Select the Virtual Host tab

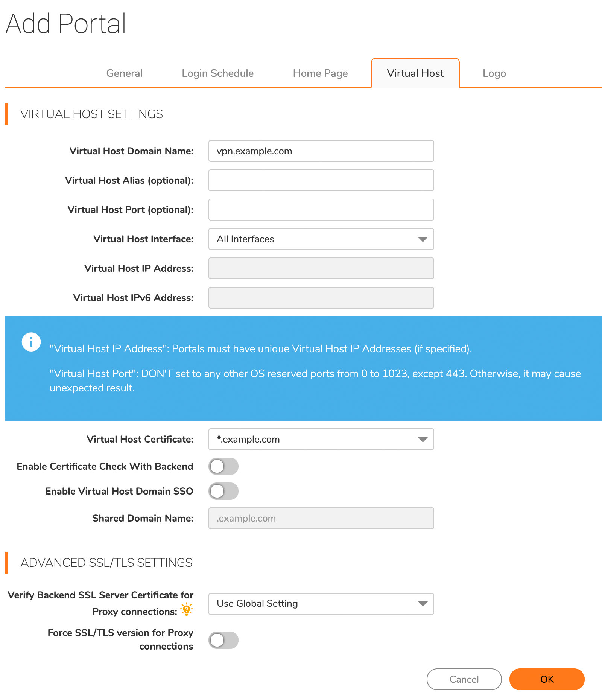[x=415, y=73]
